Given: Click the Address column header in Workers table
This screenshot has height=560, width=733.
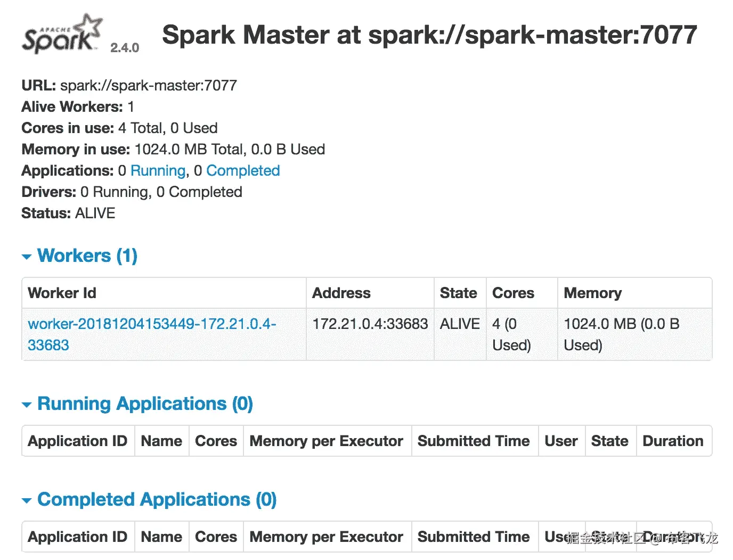Looking at the screenshot, I should pos(370,293).
